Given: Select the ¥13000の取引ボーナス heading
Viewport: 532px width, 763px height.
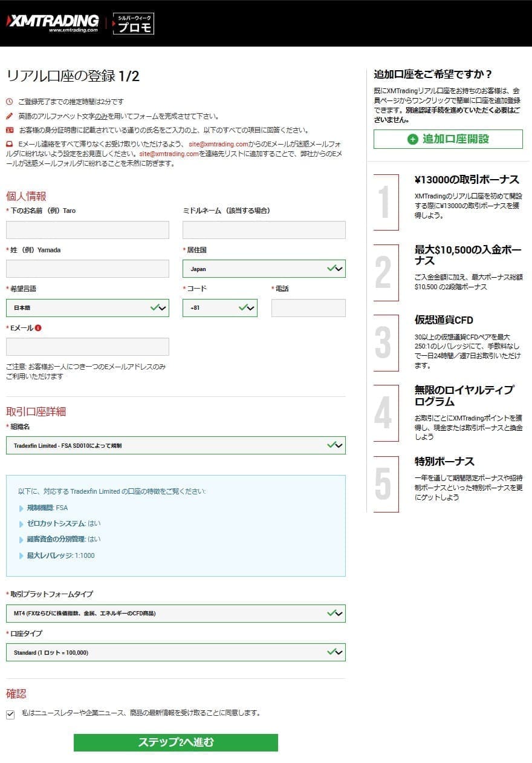Looking at the screenshot, I should pos(467,180).
